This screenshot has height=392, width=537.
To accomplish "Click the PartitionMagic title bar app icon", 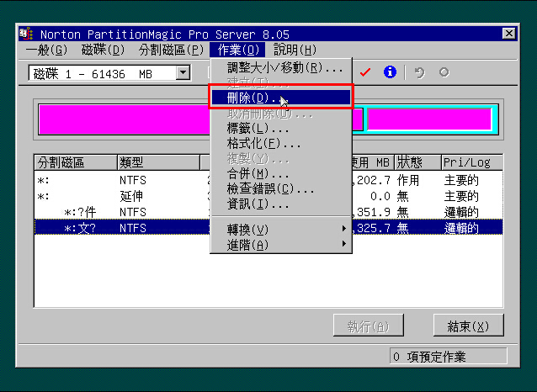I will click(26, 34).
